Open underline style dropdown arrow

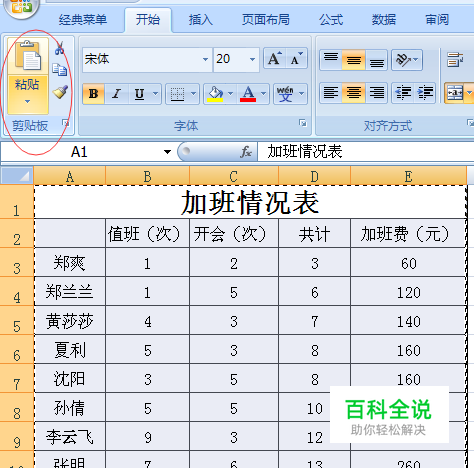[155, 94]
